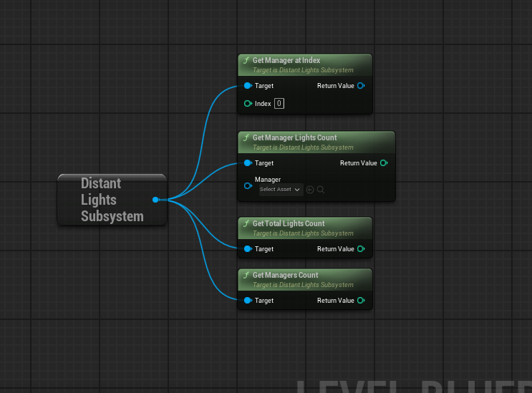Click Return Value pin on Get Manager at Index

pyautogui.click(x=361, y=86)
